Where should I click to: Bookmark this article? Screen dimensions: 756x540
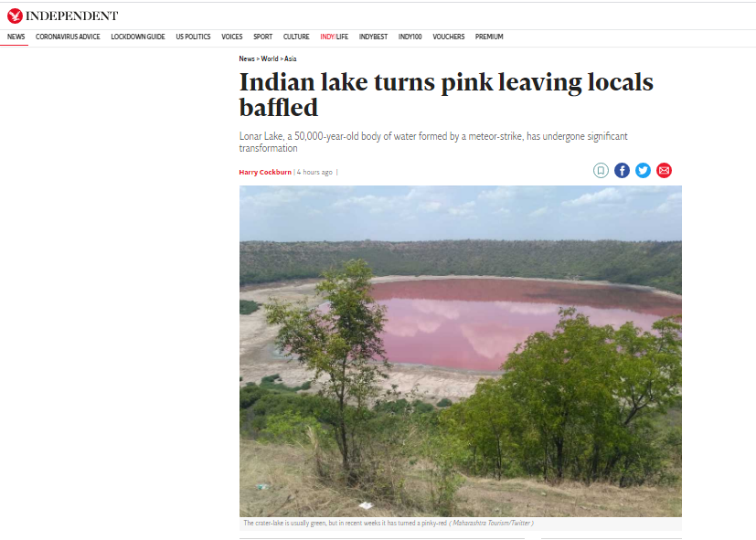click(601, 171)
